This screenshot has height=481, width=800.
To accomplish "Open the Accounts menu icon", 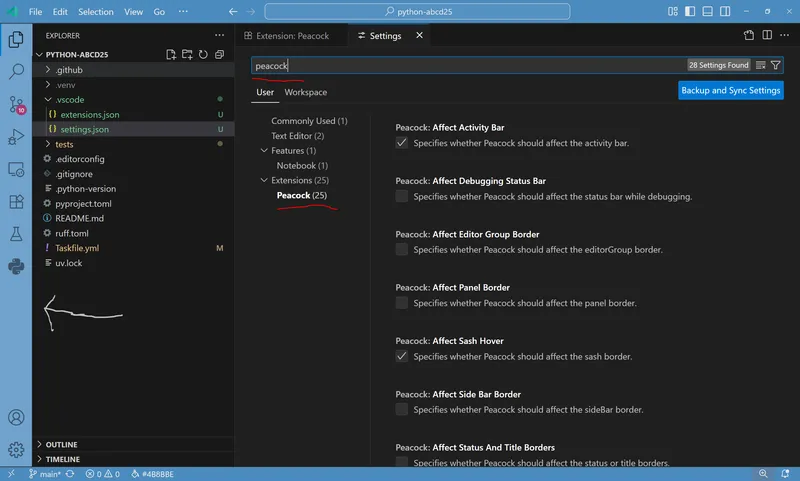I will 16,417.
